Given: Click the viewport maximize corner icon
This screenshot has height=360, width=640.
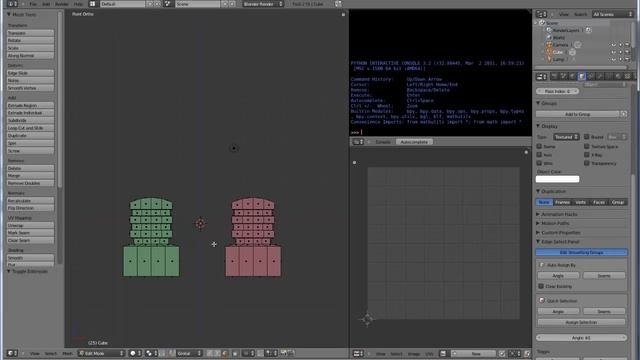Looking at the screenshot, I should click(x=343, y=14).
